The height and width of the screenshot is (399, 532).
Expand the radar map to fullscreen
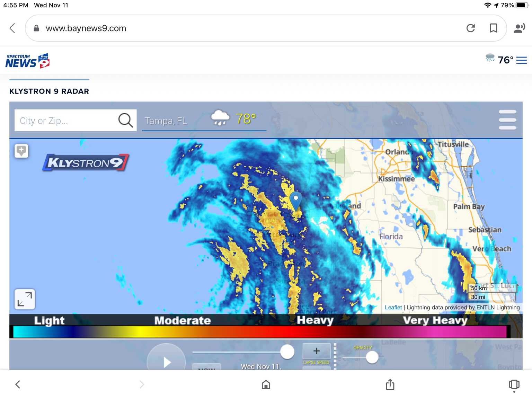tap(25, 299)
